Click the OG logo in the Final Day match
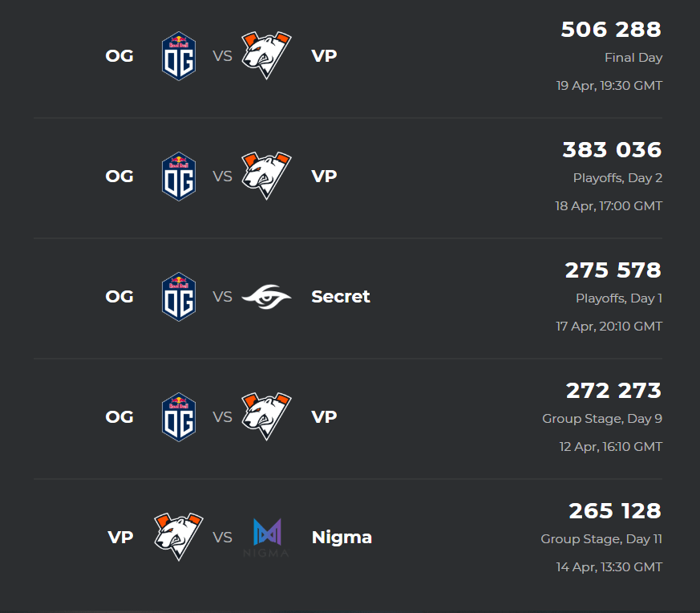The image size is (700, 613). (179, 56)
